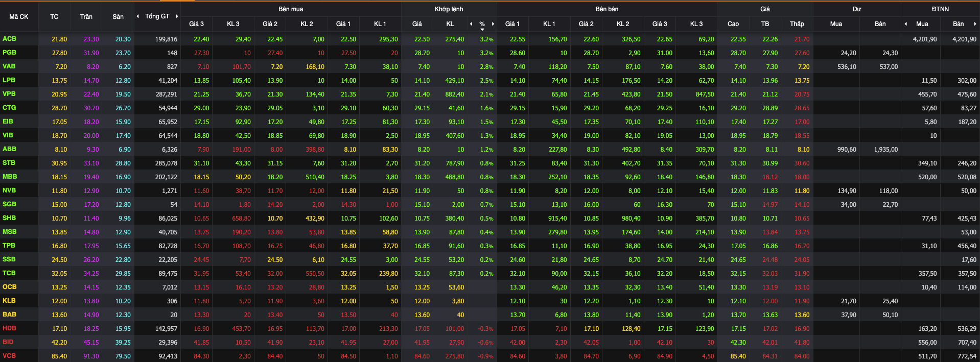Click the Giá 3 header under Bên mua
The image size is (980, 362).
(196, 24)
